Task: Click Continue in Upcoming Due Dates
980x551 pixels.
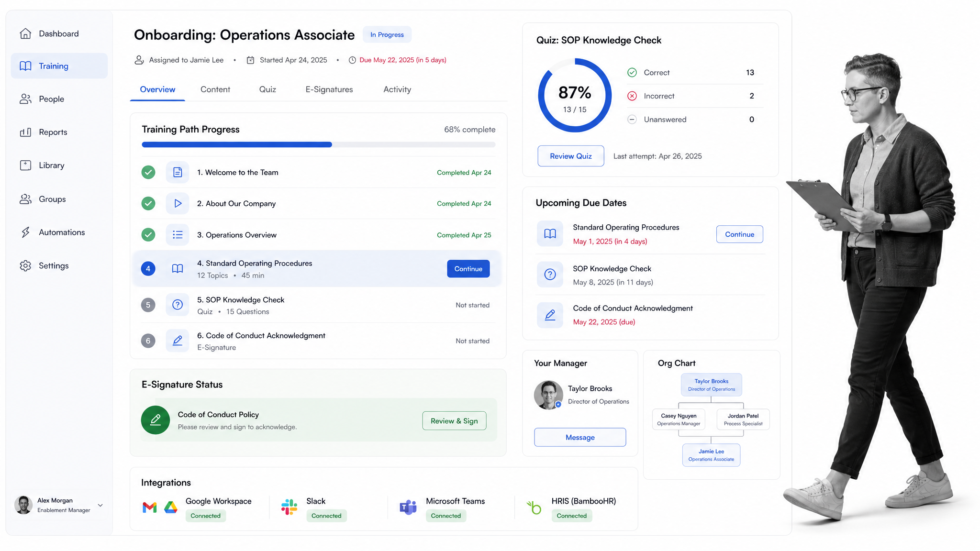Action: 739,234
